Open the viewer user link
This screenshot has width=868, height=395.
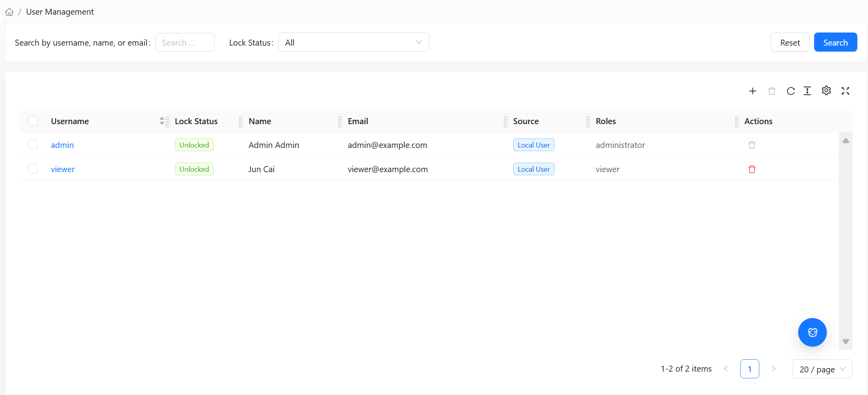point(63,169)
